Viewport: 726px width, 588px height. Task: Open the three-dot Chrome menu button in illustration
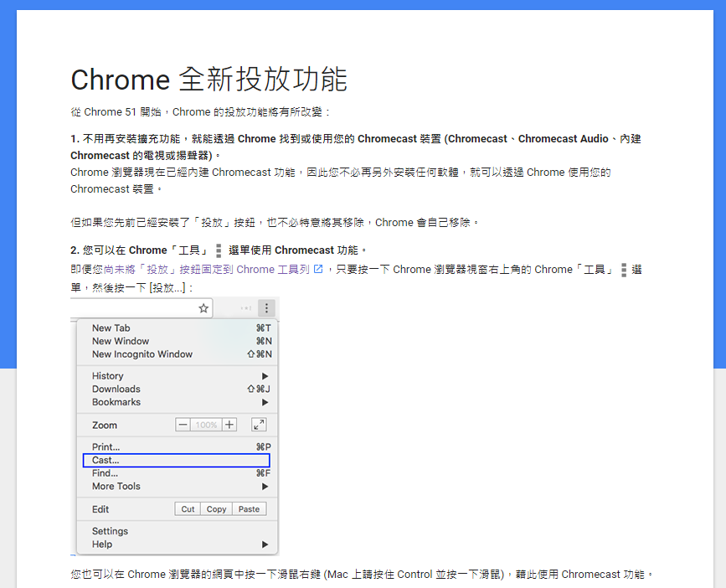click(266, 308)
